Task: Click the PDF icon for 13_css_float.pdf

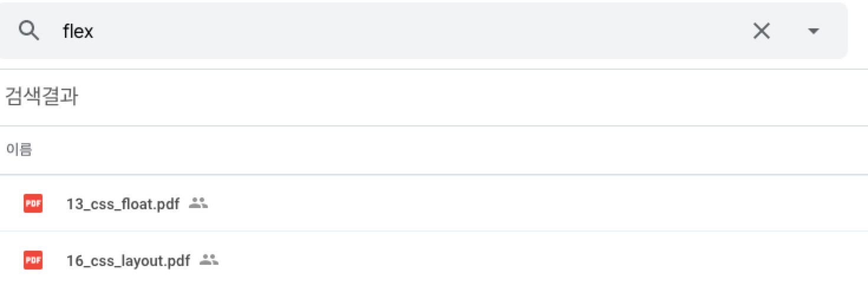Action: click(33, 204)
